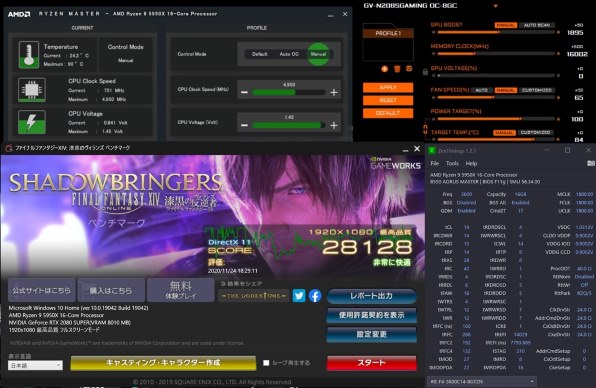Switch GPU Boost to AUTO SCAN
This screenshot has width=596, height=388.
point(537,25)
